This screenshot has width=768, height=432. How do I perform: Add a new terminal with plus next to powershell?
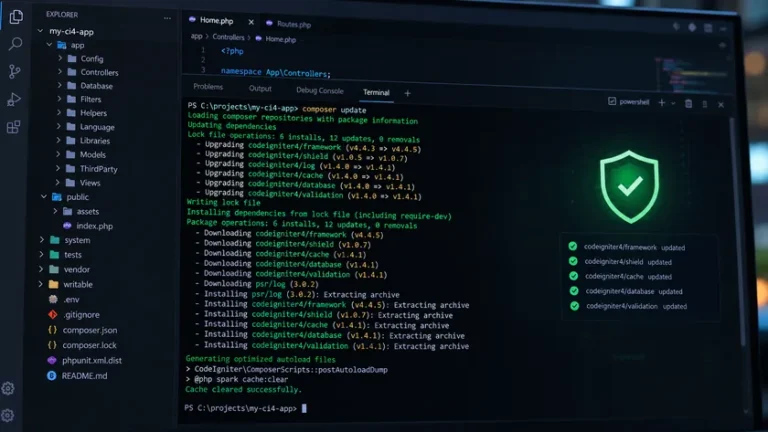pos(662,103)
